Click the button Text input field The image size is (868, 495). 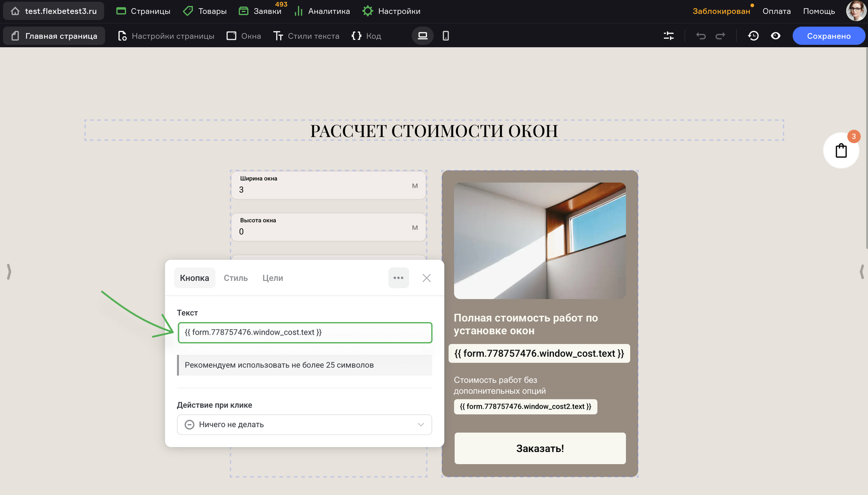(305, 332)
